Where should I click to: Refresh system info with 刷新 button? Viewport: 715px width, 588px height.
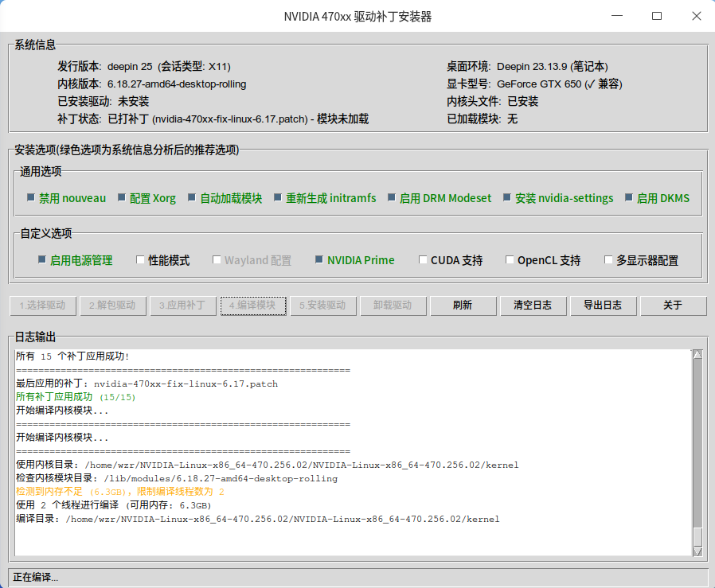(x=463, y=306)
